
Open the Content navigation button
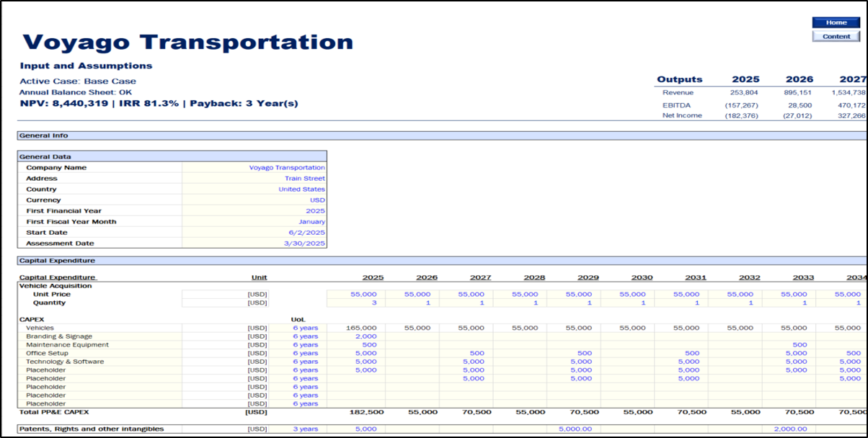coord(836,36)
